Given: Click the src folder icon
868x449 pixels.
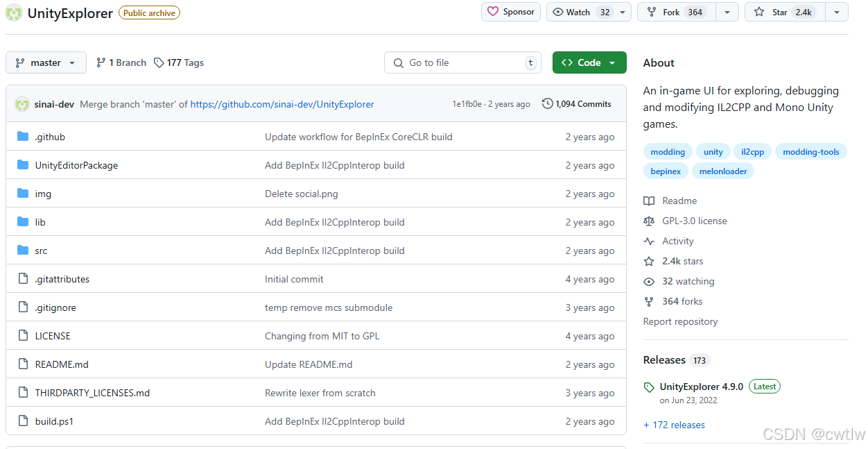Looking at the screenshot, I should (23, 251).
